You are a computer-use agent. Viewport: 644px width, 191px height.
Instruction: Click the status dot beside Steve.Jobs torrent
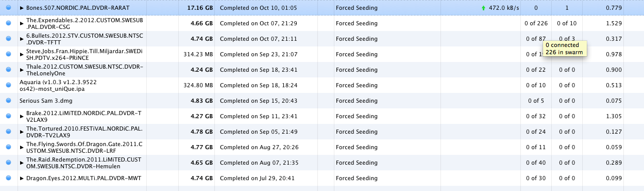point(8,54)
